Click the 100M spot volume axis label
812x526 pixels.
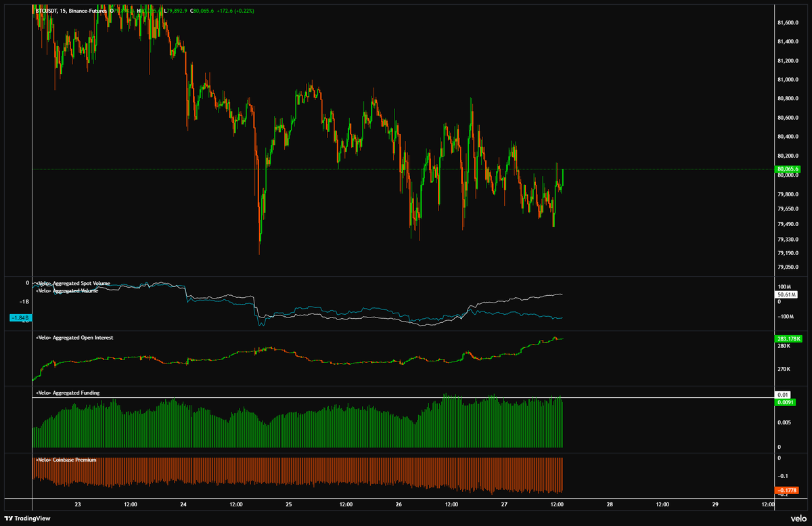785,287
